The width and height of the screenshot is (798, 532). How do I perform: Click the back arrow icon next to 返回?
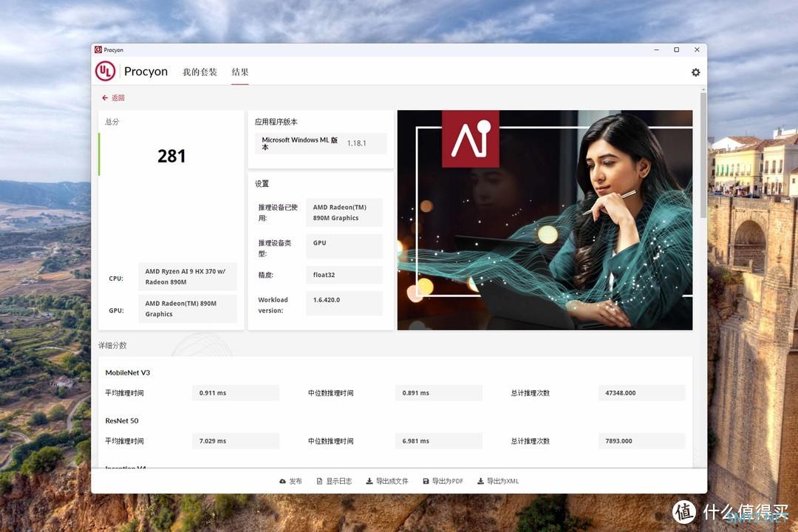click(105, 98)
